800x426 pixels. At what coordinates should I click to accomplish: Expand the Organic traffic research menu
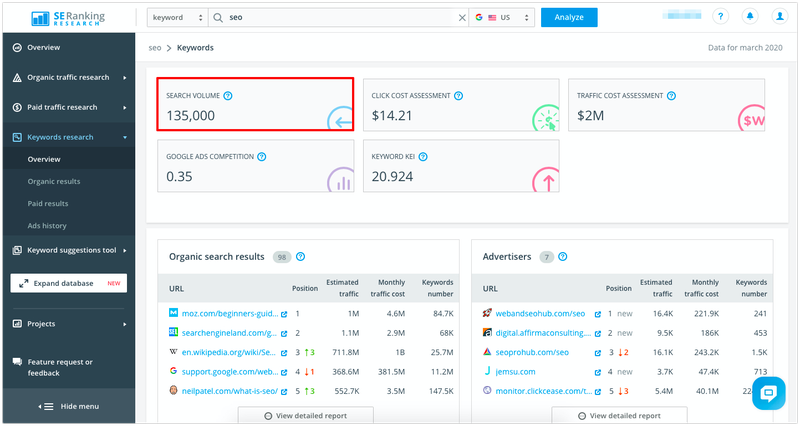(69, 78)
